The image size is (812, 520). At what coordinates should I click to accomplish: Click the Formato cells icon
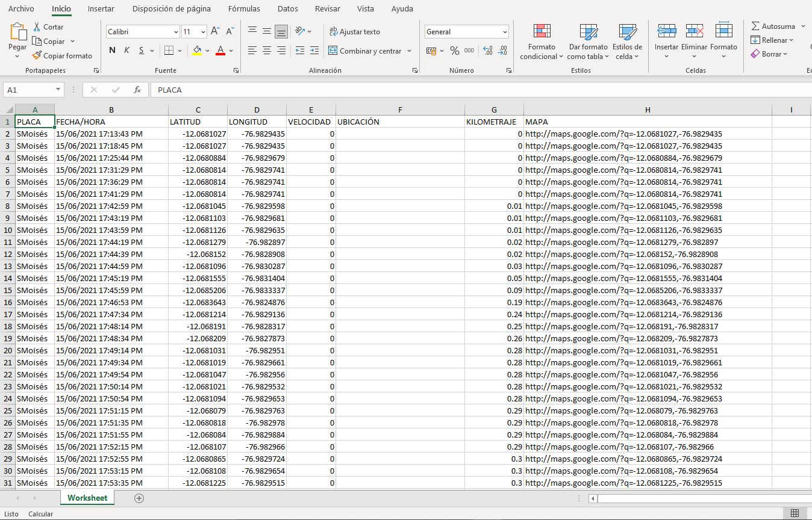[x=723, y=31]
